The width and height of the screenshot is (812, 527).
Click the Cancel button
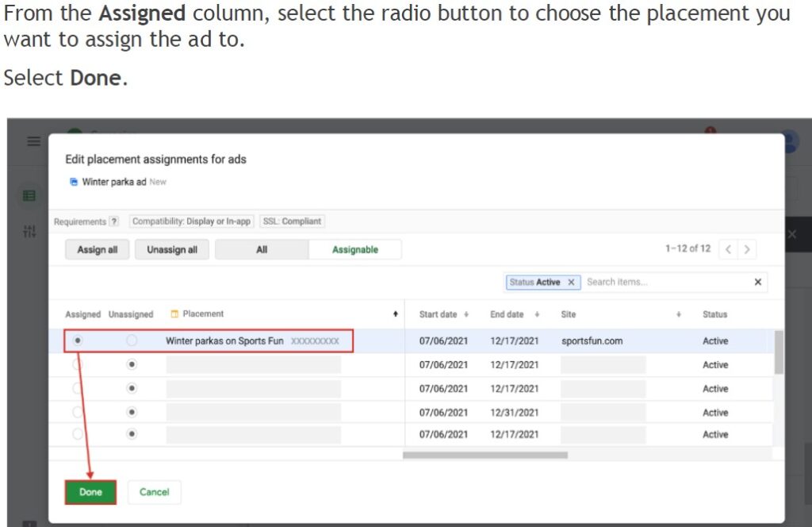(x=155, y=492)
